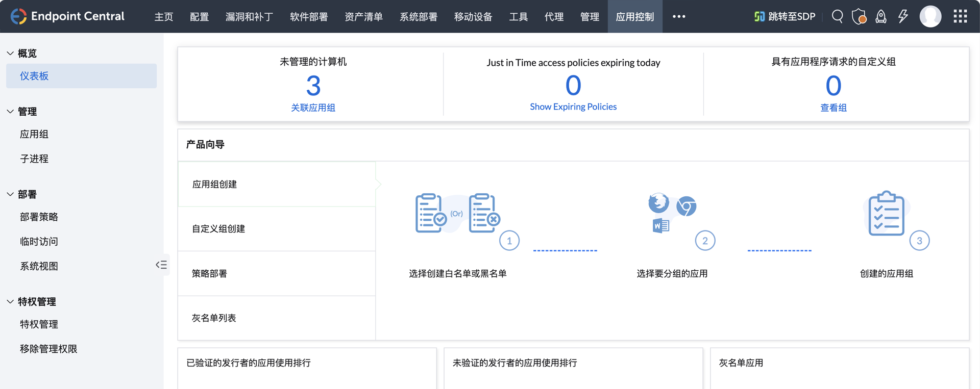The width and height of the screenshot is (980, 389).
Task: Click the search magnifier icon
Action: pos(837,16)
